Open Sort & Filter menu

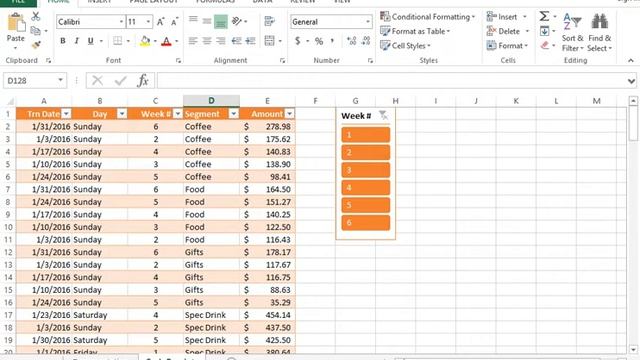[572, 32]
